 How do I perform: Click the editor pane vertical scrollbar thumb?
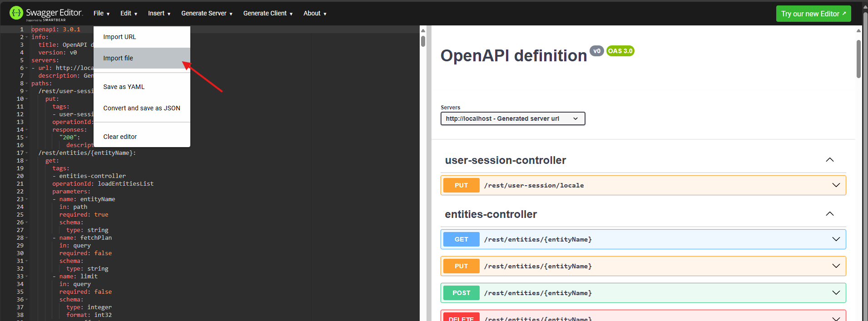[423, 41]
